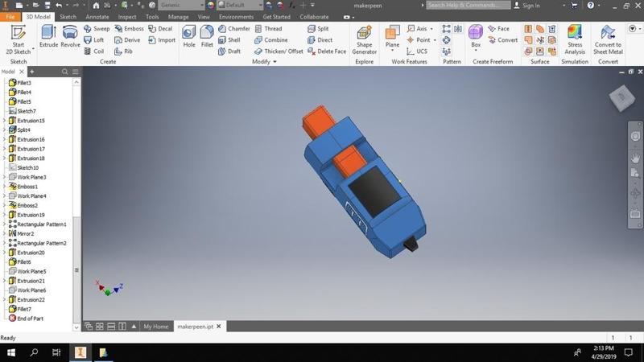Select the Emboss tool
Image resolution: width=644 pixels, height=362 pixels.
pyautogui.click(x=129, y=29)
